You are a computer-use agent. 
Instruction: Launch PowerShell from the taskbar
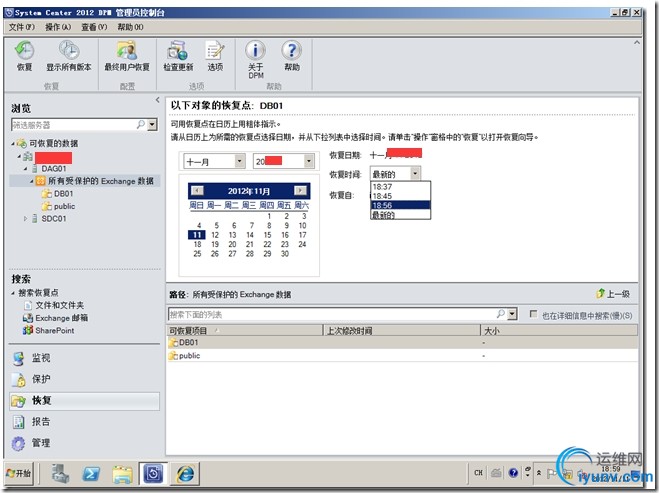point(91,474)
